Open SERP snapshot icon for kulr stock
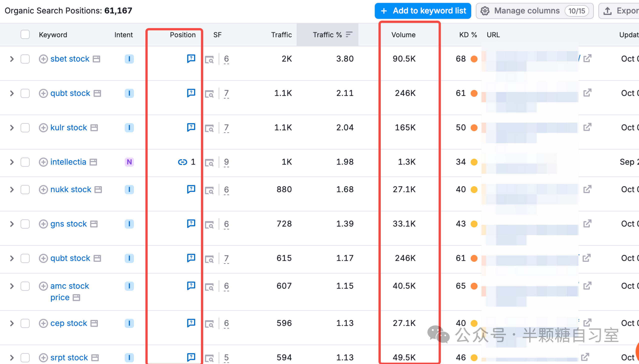639x364 pixels. click(x=209, y=128)
